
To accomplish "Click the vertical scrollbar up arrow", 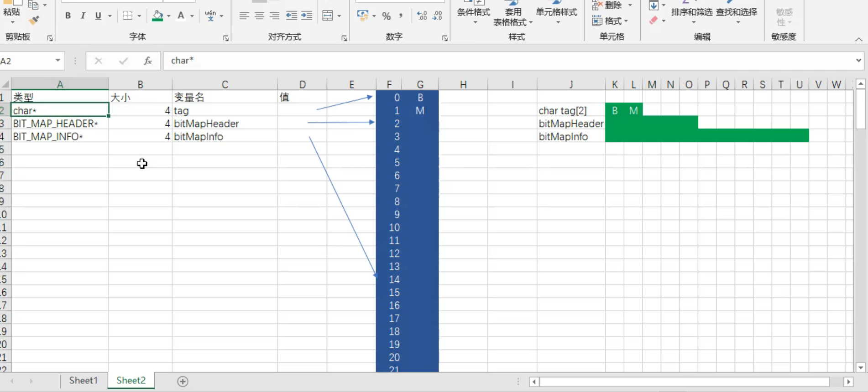I will 861,84.
